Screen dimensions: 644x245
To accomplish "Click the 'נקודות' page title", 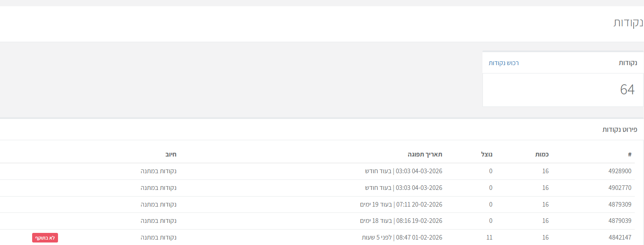I will pyautogui.click(x=628, y=23).
